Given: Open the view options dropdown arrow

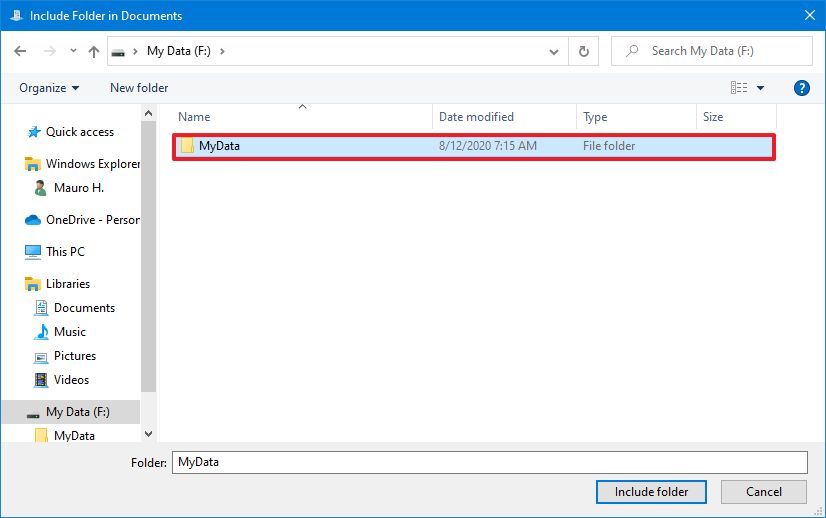Looking at the screenshot, I should tap(761, 88).
